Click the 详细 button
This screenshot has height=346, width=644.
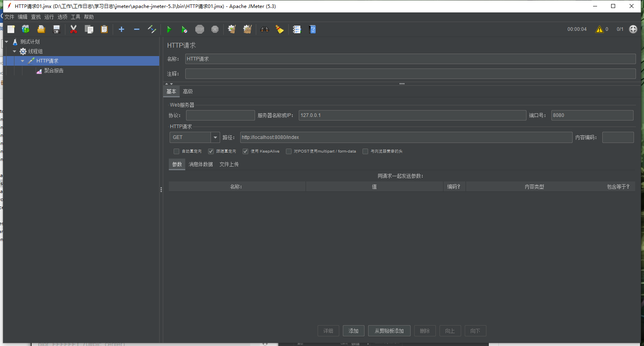pyautogui.click(x=328, y=331)
